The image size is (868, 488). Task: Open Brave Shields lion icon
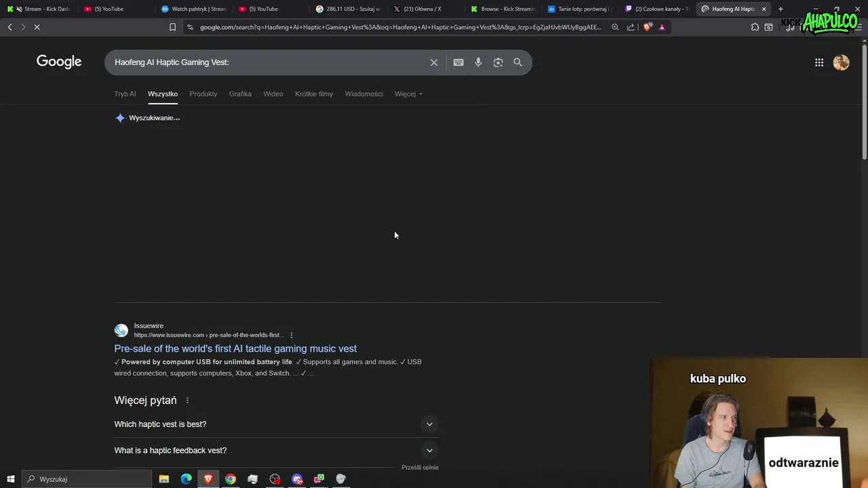[647, 27]
